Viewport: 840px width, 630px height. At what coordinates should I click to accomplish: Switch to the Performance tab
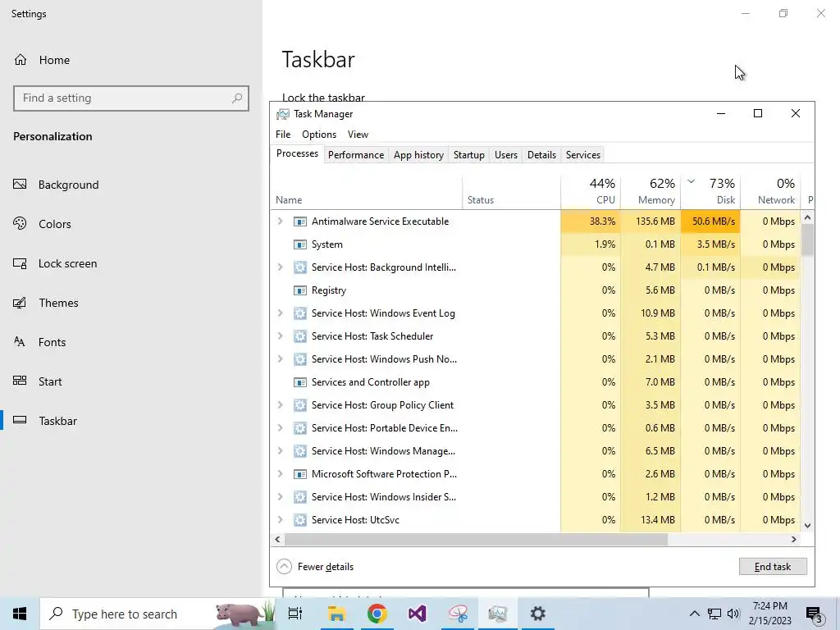(356, 155)
